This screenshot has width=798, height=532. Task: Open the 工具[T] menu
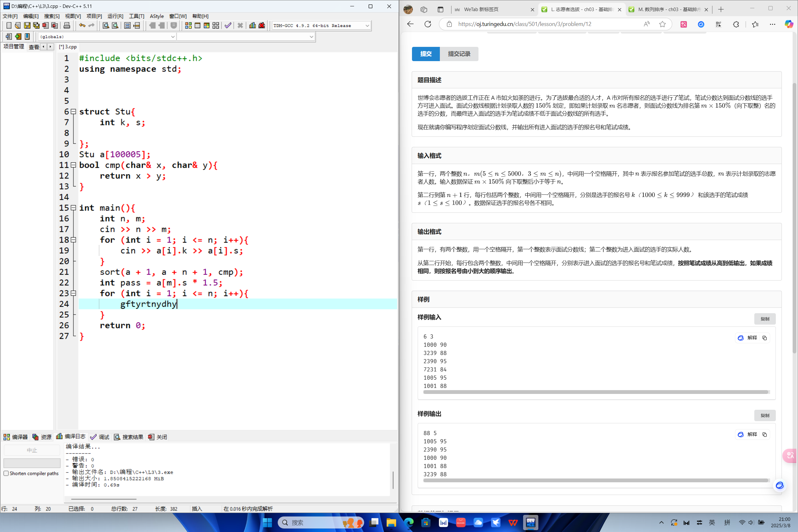(x=136, y=16)
